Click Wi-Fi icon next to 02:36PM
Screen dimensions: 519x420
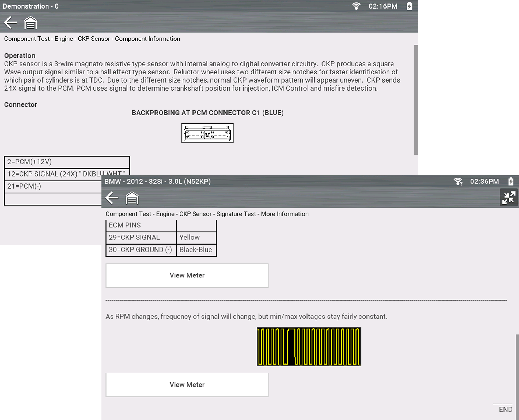(458, 182)
